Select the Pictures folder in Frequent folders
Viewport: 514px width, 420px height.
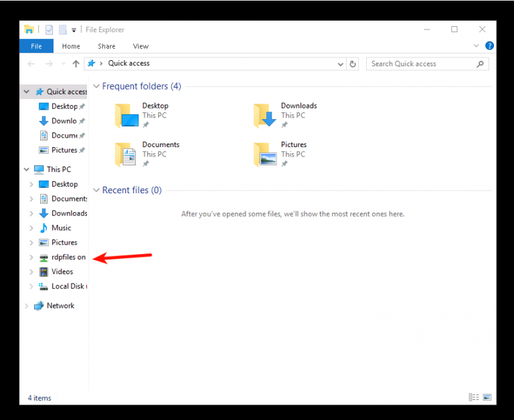pyautogui.click(x=280, y=154)
